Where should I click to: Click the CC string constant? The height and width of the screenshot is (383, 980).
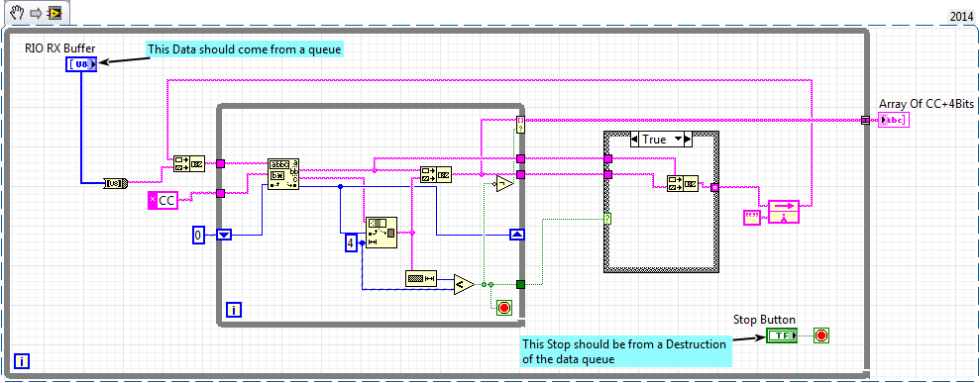[x=163, y=201]
